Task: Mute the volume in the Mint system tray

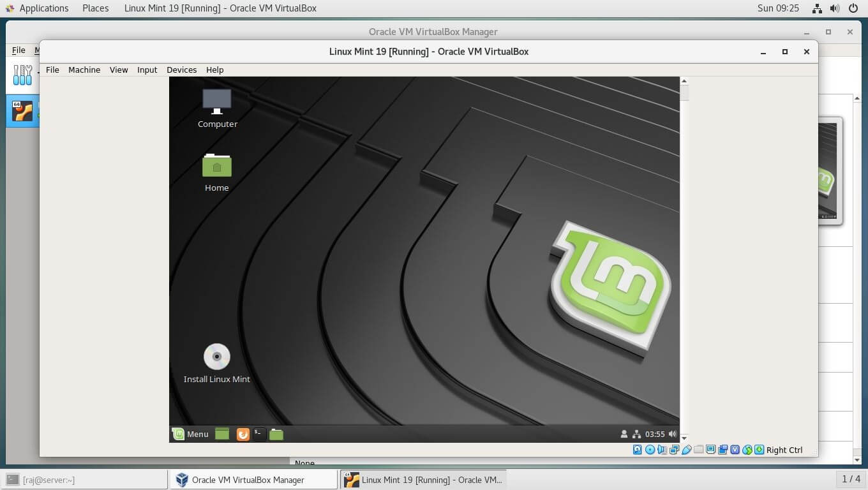Action: [x=672, y=433]
